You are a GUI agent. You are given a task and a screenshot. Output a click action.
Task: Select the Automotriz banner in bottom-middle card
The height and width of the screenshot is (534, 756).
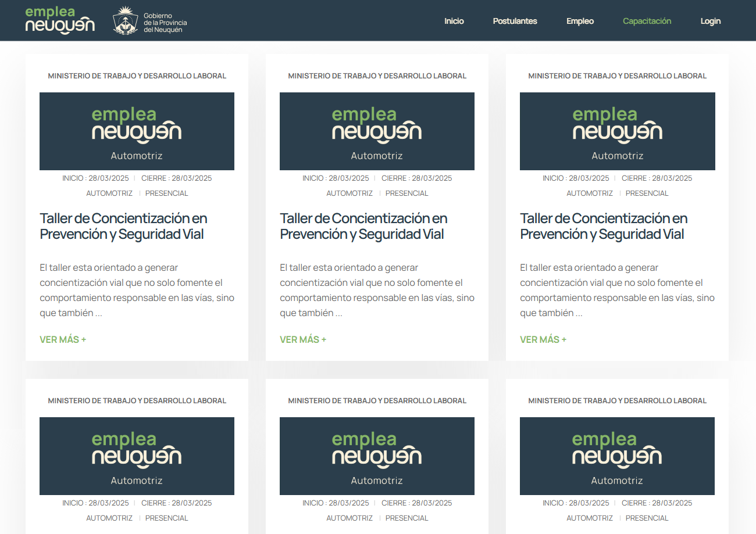coord(377,456)
